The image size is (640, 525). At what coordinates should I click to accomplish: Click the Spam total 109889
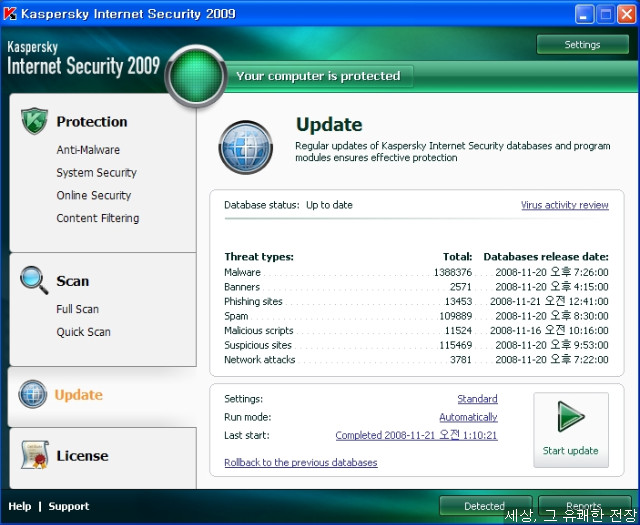(x=456, y=316)
